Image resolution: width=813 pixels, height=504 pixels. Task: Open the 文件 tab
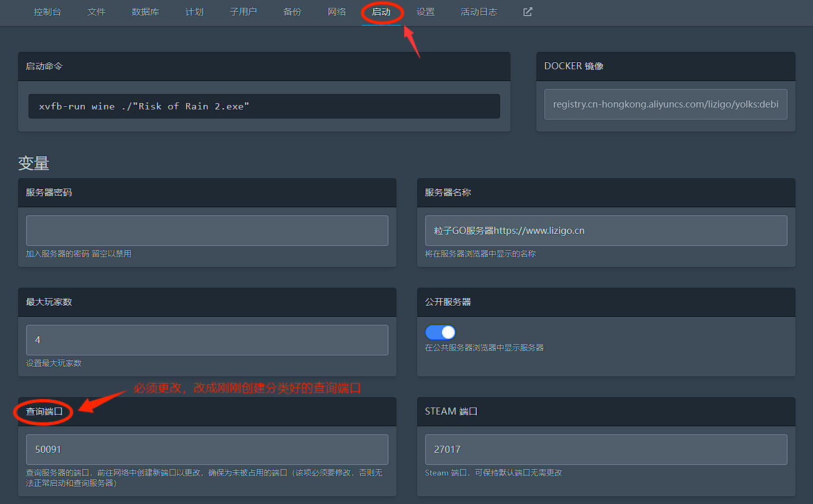97,12
